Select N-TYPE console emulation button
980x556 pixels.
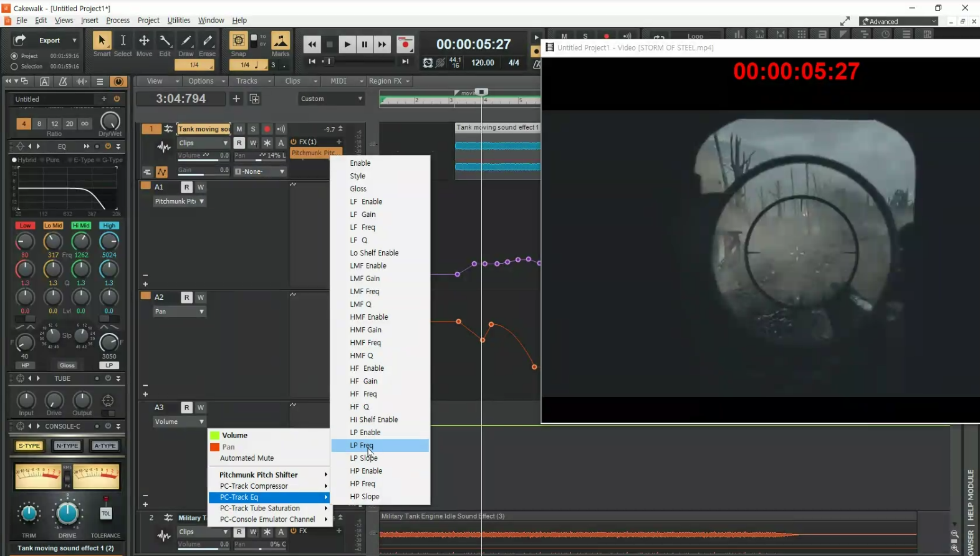click(67, 446)
